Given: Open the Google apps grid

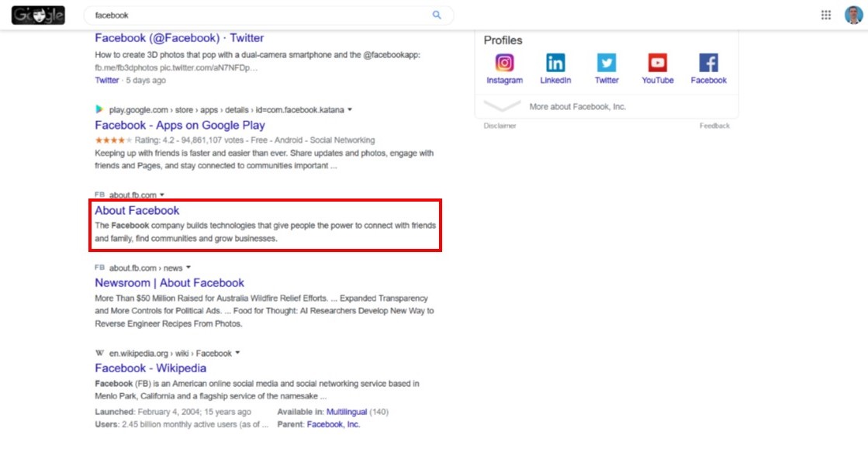Looking at the screenshot, I should tap(826, 15).
